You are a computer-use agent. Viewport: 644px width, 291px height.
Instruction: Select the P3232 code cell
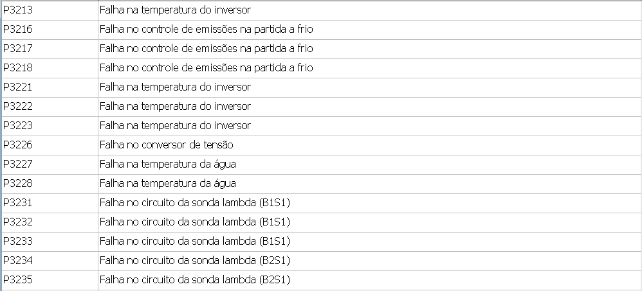point(18,222)
